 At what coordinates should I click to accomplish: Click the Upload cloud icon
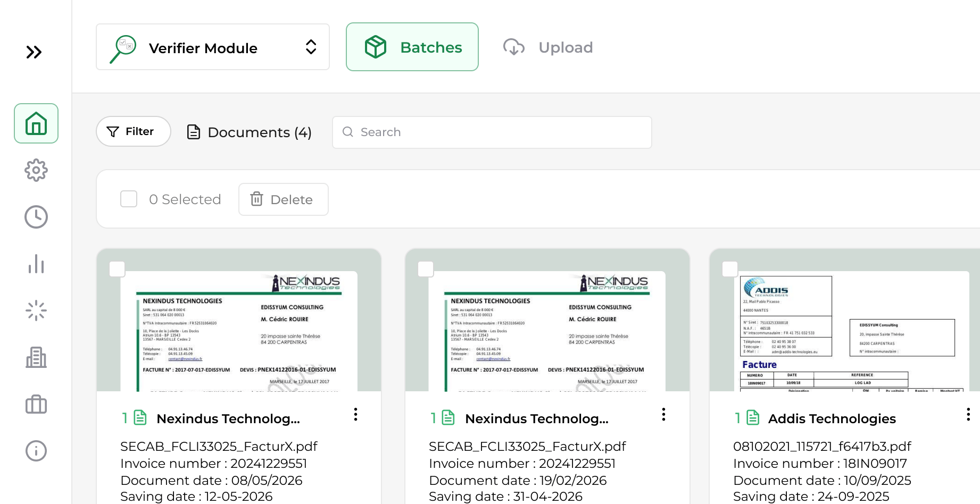coord(513,47)
